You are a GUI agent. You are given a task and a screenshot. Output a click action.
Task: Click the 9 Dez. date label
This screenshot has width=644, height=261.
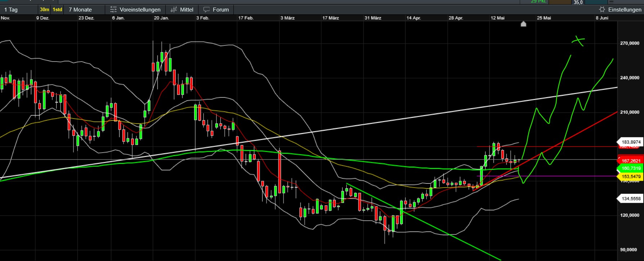pyautogui.click(x=43, y=18)
